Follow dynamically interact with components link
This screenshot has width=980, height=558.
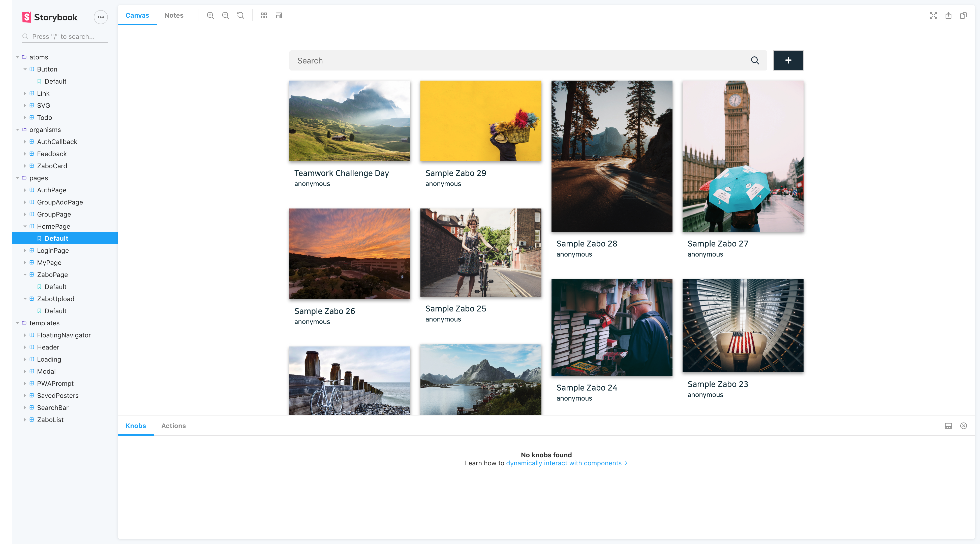click(x=563, y=463)
